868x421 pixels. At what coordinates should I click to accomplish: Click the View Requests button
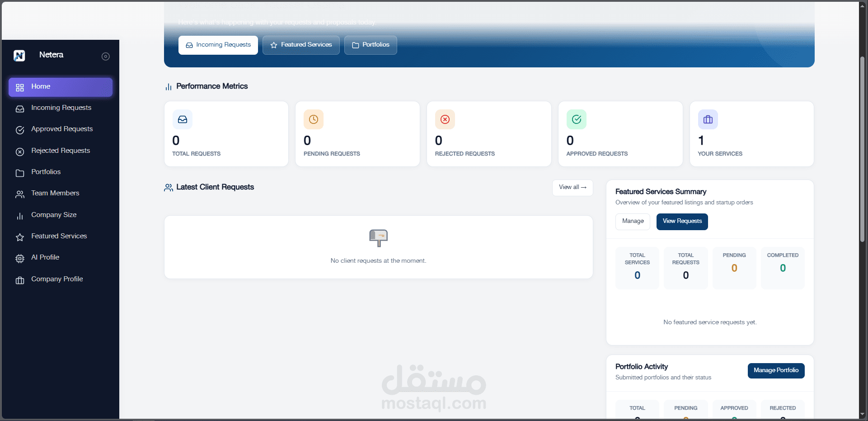pos(682,222)
